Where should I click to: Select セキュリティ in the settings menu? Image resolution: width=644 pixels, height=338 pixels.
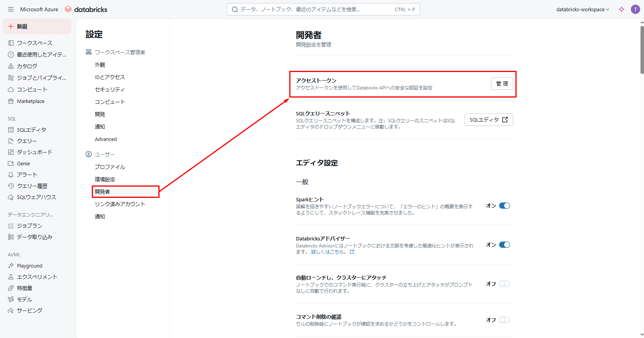(x=110, y=89)
